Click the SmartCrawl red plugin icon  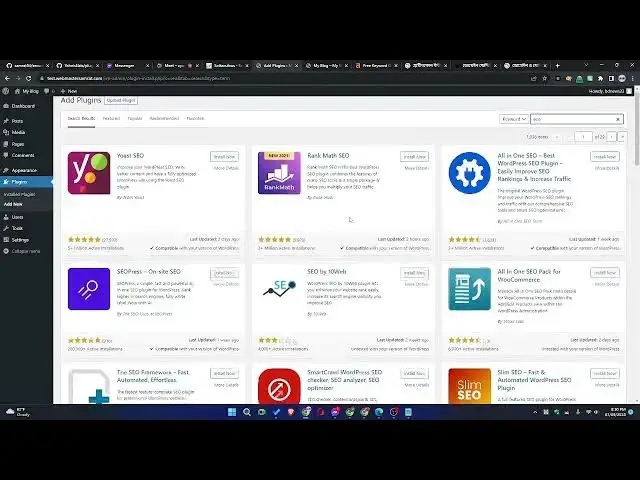pyautogui.click(x=279, y=386)
